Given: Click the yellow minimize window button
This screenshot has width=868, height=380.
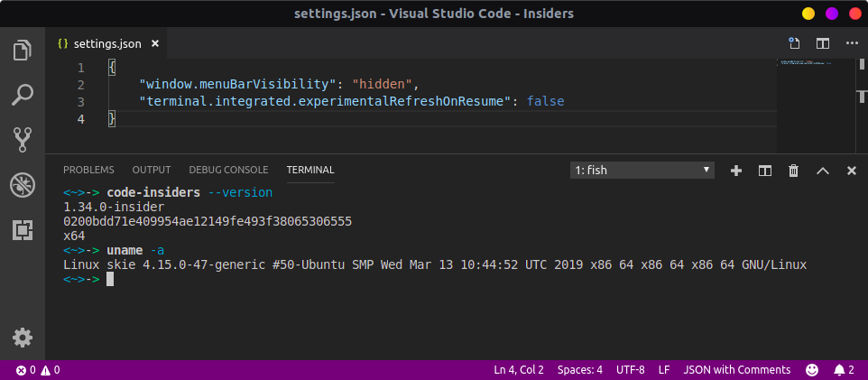Looking at the screenshot, I should tap(808, 14).
